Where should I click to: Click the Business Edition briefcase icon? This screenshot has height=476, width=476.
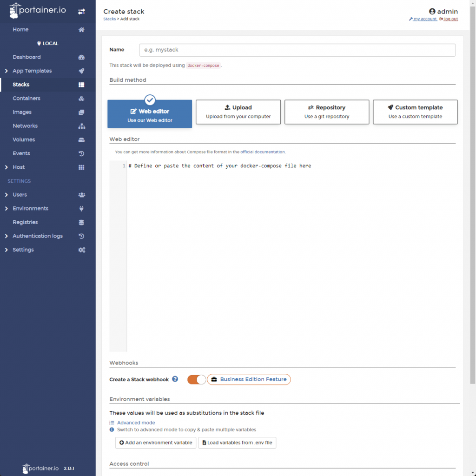pos(214,379)
